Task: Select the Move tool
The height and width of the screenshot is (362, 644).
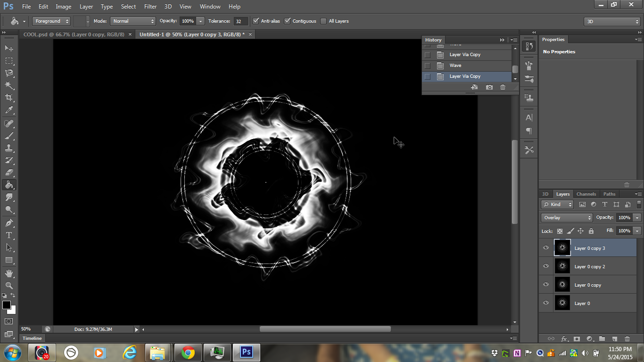Action: pyautogui.click(x=9, y=48)
